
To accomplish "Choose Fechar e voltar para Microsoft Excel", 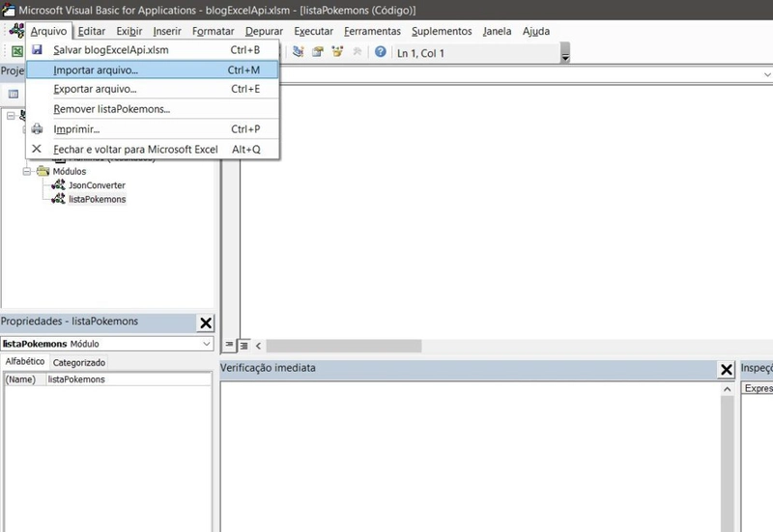I will (153, 150).
